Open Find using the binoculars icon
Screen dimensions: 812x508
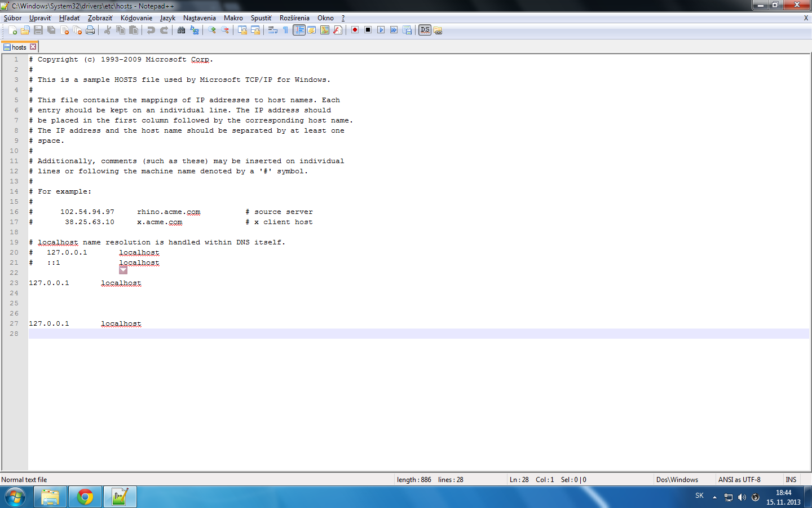pyautogui.click(x=181, y=30)
